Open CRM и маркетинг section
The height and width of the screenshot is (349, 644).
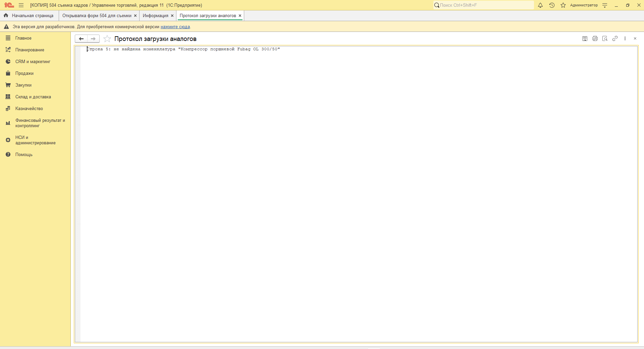pyautogui.click(x=35, y=62)
